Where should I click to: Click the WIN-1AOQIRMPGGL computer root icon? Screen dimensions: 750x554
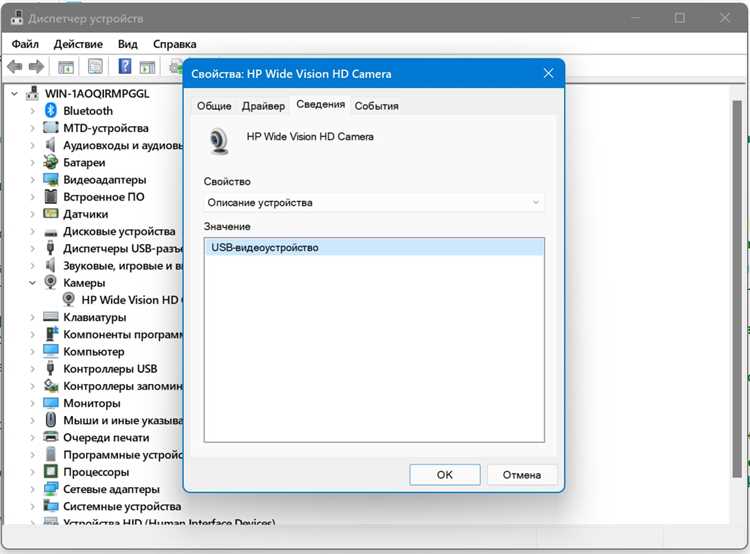(x=33, y=93)
